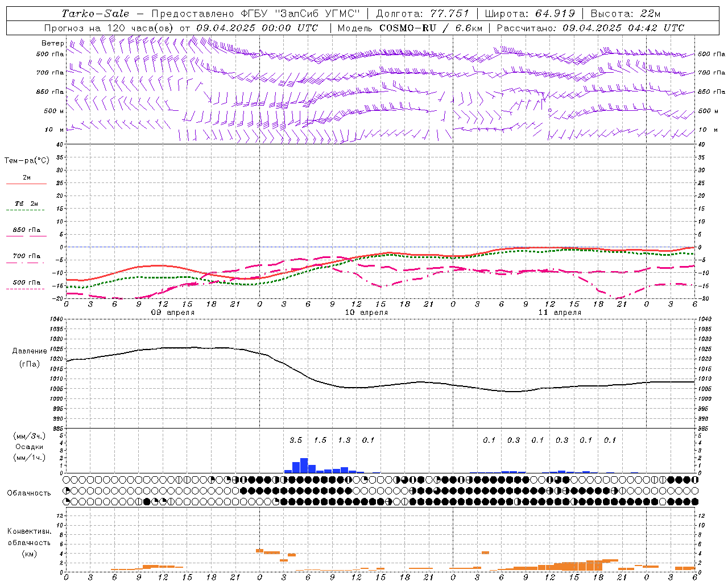Click the Модель COSMO-RU / 6.6км label
The width and height of the screenshot is (728, 582).
coord(410,28)
